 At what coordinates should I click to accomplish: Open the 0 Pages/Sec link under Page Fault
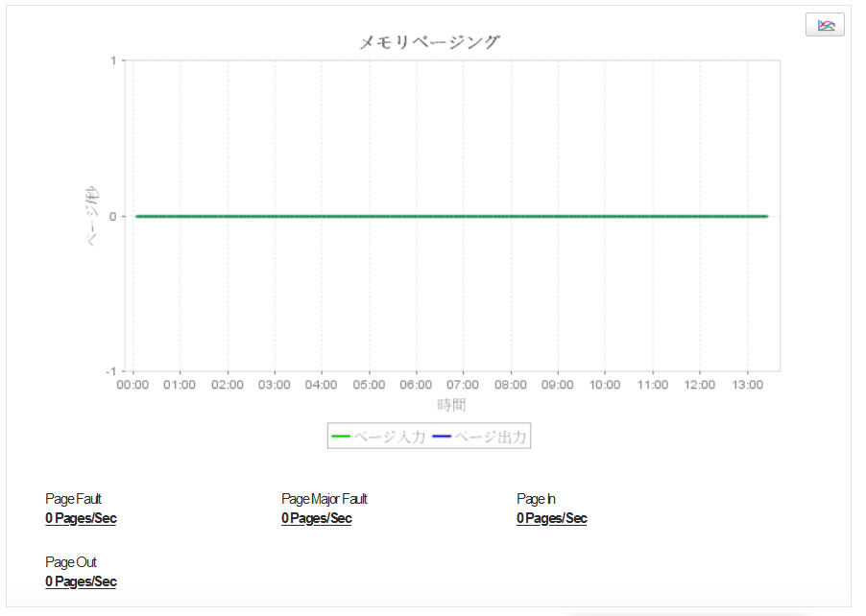click(x=81, y=518)
